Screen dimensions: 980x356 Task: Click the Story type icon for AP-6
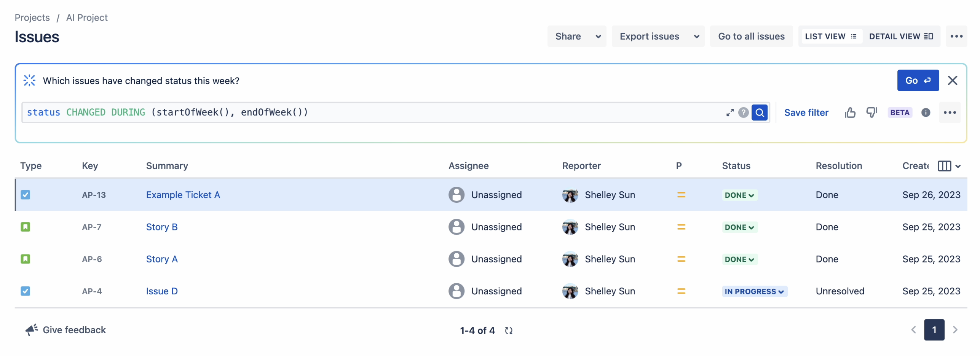click(26, 259)
